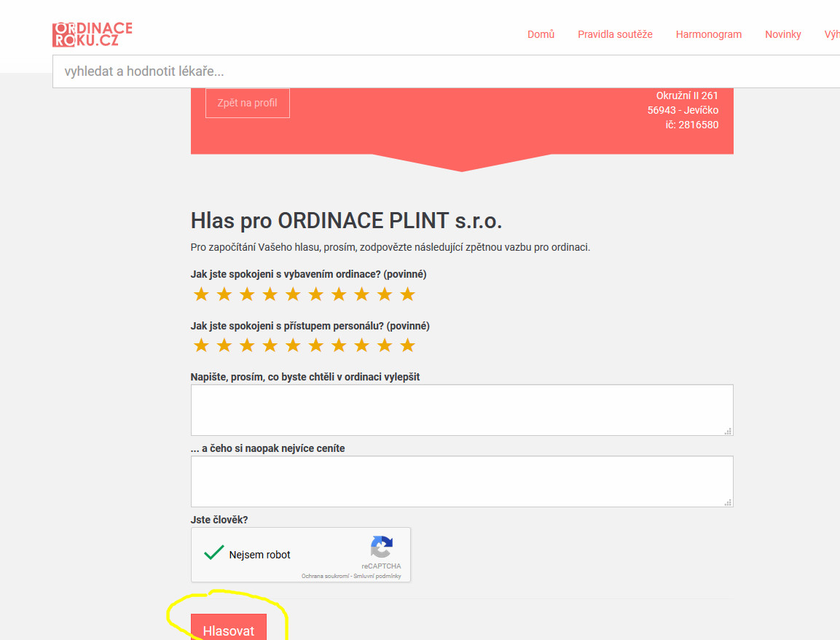Image resolution: width=840 pixels, height=640 pixels.
Task: Open the Novinky navigation item
Action: coord(782,34)
